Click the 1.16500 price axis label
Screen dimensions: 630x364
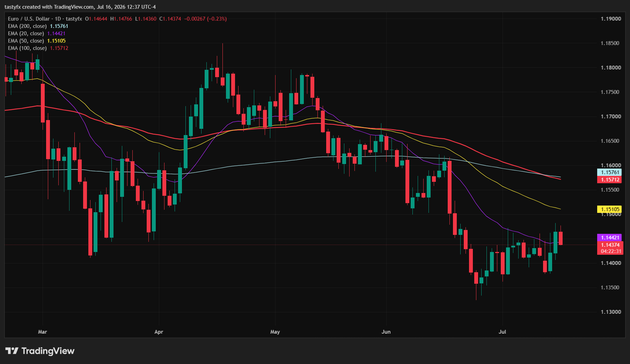[x=611, y=141]
